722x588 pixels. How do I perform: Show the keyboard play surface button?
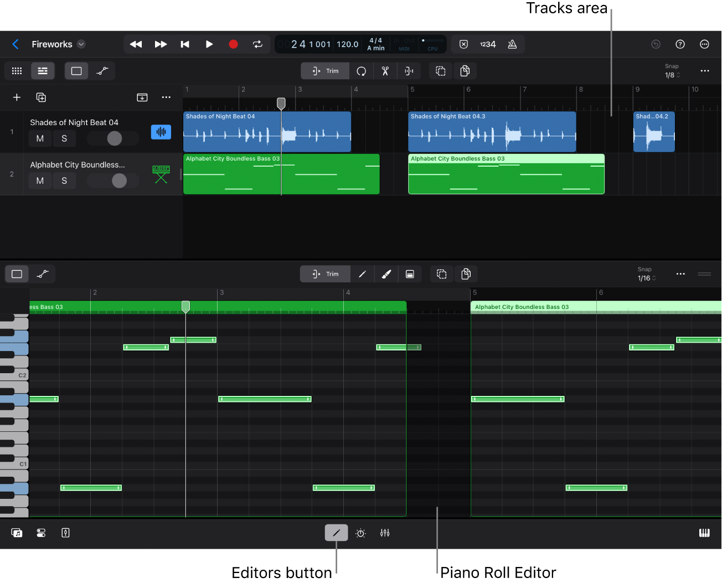tap(704, 533)
